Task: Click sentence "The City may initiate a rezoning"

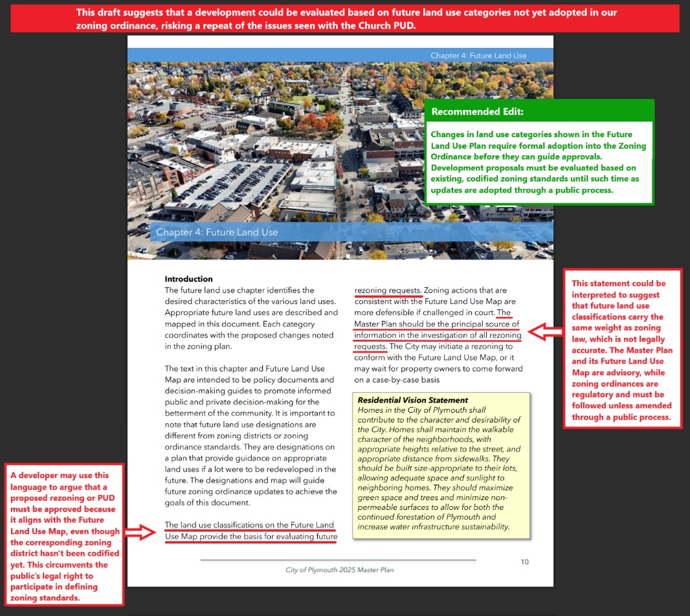Action: point(438,363)
